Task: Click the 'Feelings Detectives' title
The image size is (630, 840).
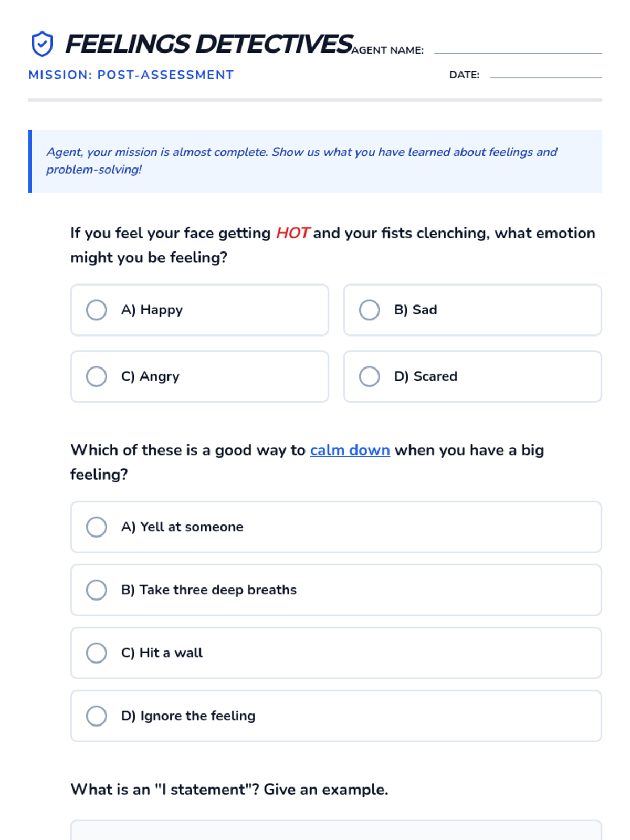Action: (208, 44)
